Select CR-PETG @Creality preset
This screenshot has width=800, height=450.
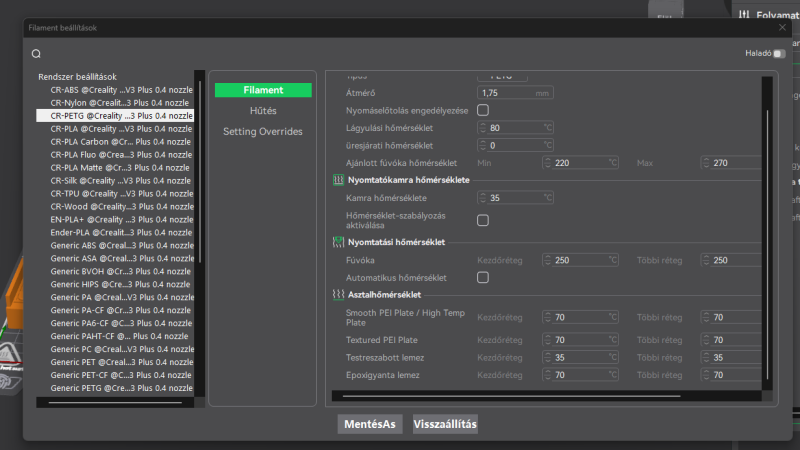coord(115,116)
